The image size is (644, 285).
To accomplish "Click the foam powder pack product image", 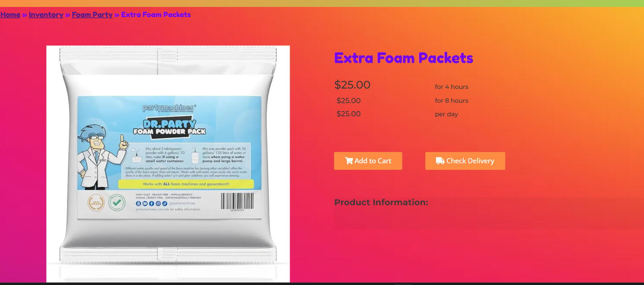I will click(x=168, y=164).
